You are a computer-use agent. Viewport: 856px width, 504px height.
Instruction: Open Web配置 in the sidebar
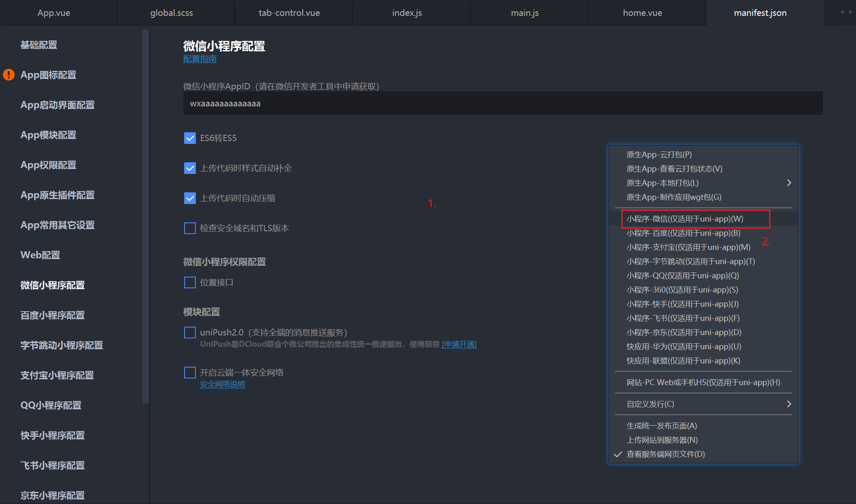41,255
